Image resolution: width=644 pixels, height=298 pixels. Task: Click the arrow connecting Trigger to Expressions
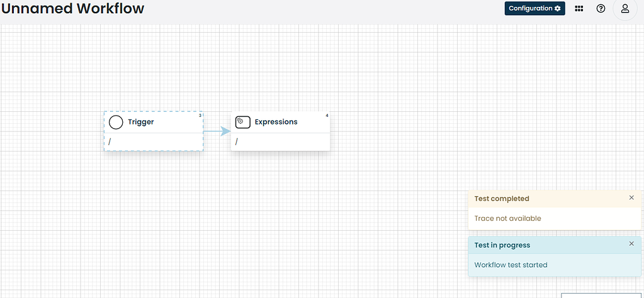217,131
